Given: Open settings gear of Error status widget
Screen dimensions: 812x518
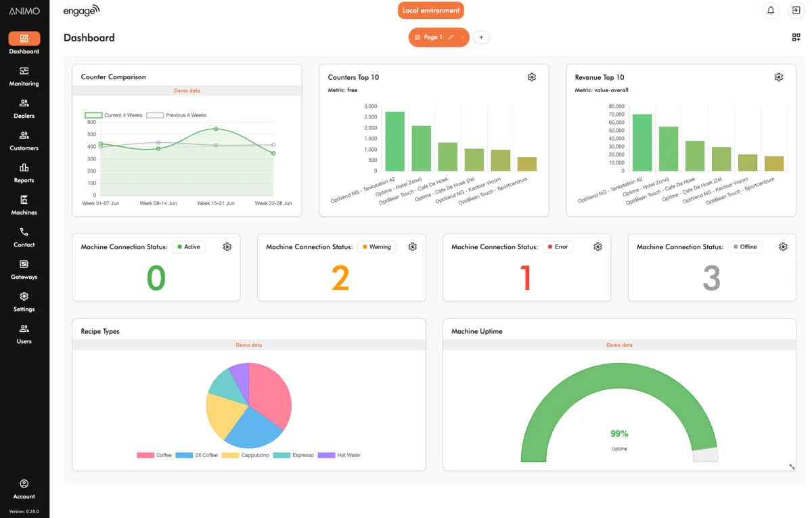Looking at the screenshot, I should pos(597,246).
